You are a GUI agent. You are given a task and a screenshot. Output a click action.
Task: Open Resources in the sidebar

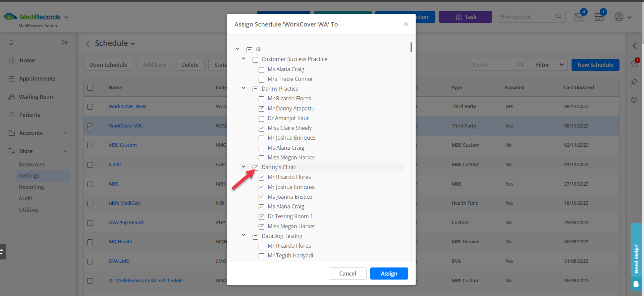(32, 164)
